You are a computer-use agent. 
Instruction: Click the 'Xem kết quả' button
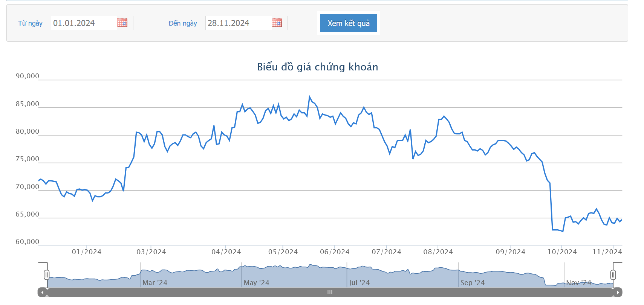[x=349, y=23]
